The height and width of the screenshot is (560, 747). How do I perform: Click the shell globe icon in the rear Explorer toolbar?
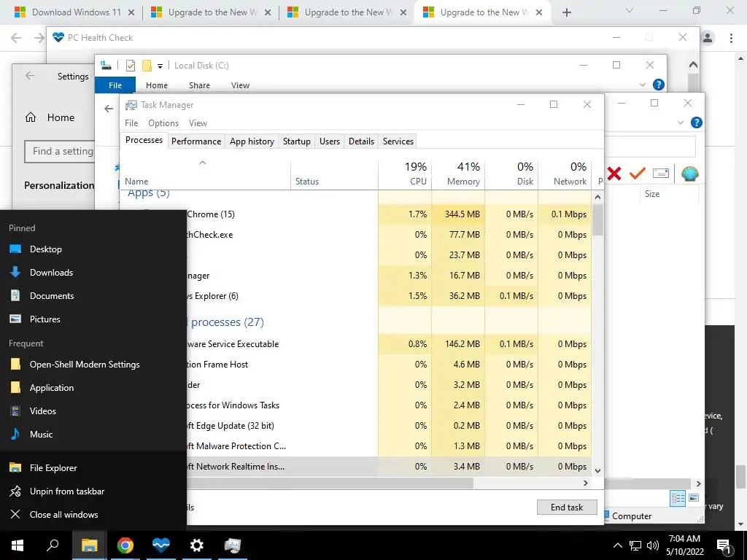pos(689,174)
